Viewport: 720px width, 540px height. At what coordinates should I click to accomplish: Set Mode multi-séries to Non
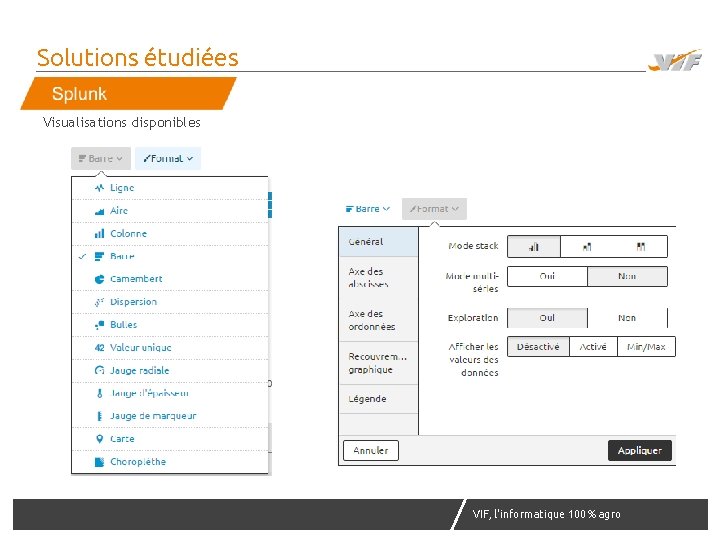pyautogui.click(x=627, y=276)
